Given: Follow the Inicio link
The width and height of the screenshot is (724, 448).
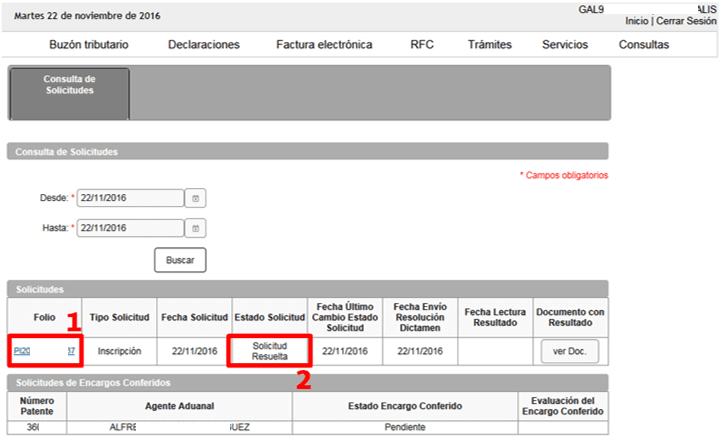Looking at the screenshot, I should click(637, 21).
